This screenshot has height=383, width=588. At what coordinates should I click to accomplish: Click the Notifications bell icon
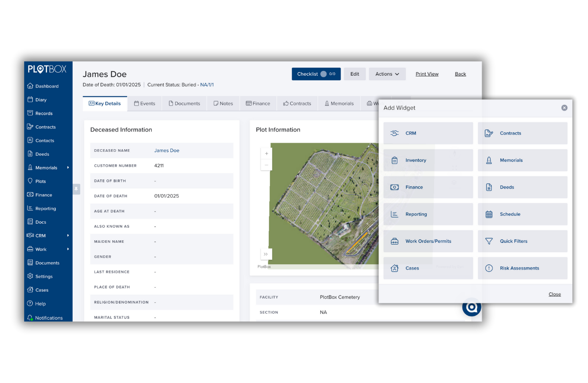(30, 318)
